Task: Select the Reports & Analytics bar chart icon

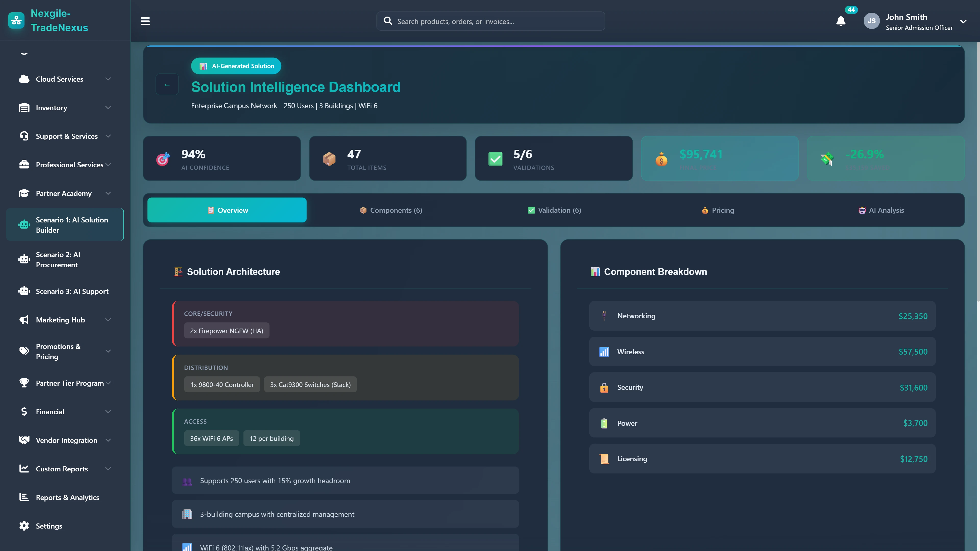Action: click(23, 497)
